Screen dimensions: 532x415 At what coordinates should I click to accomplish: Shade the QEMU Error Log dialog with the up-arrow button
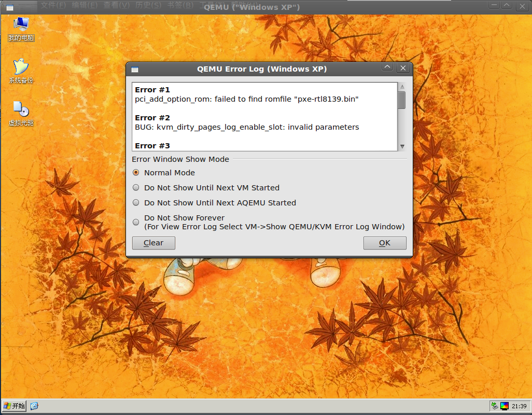pos(387,67)
